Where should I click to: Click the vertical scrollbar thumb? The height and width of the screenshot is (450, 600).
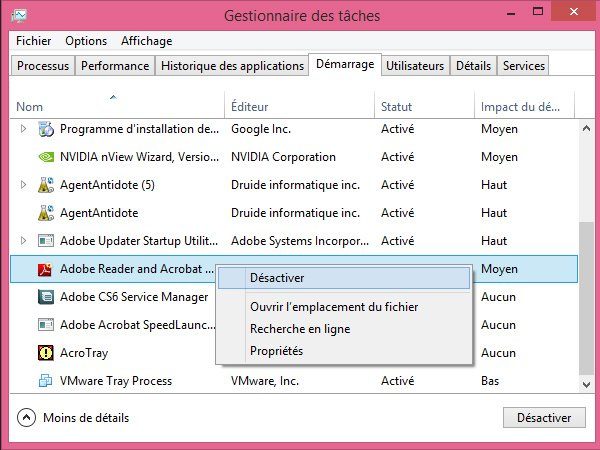tap(586, 298)
